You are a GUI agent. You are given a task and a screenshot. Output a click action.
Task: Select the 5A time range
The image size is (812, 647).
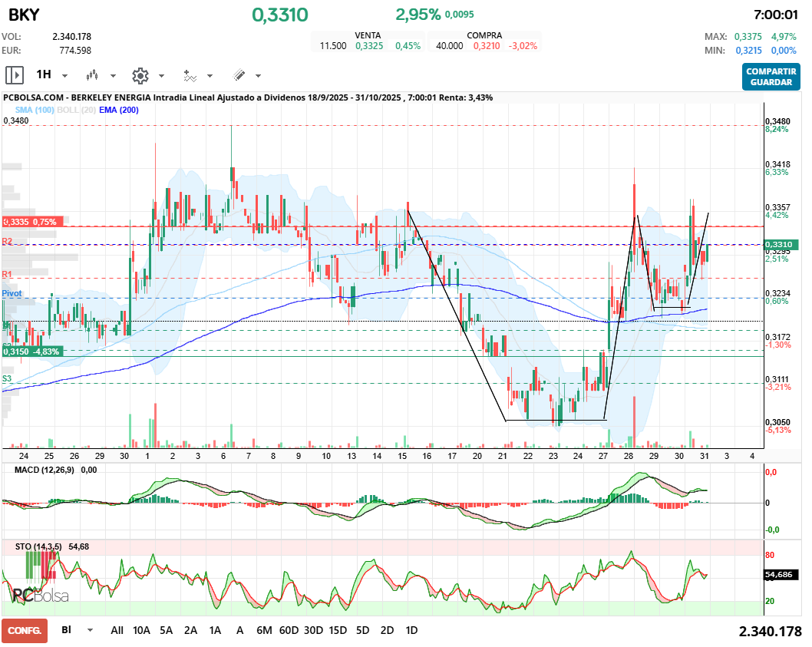(166, 630)
